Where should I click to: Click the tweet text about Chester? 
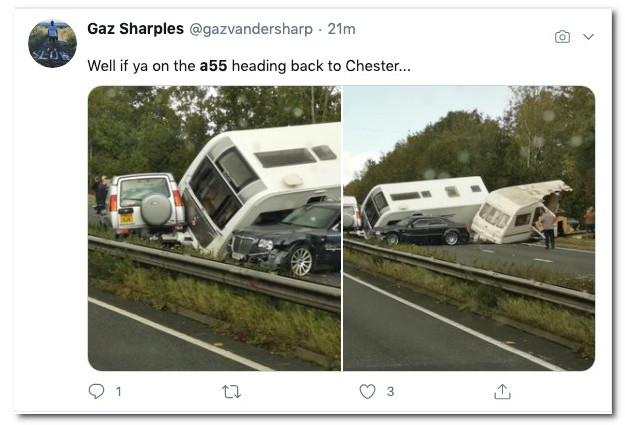click(x=249, y=66)
